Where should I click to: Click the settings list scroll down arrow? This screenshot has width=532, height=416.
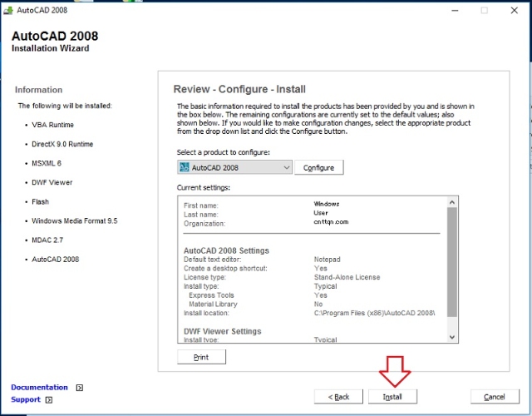452,337
